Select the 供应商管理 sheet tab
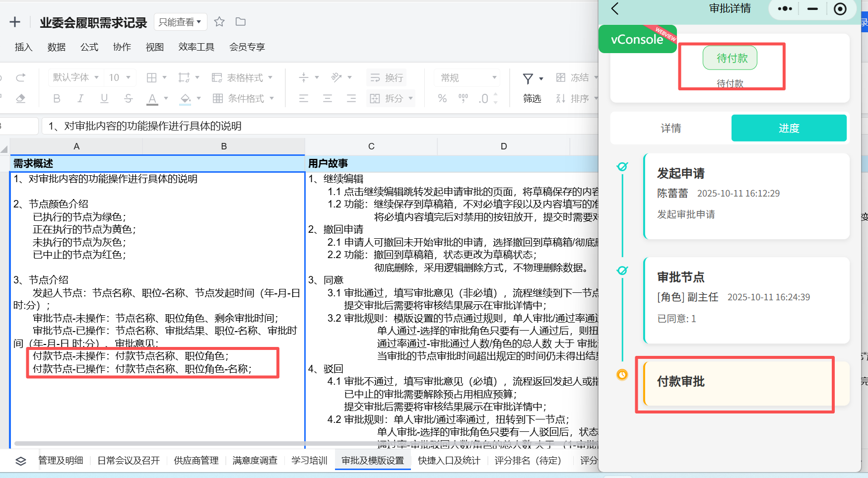Image resolution: width=868 pixels, height=478 pixels. [196, 461]
